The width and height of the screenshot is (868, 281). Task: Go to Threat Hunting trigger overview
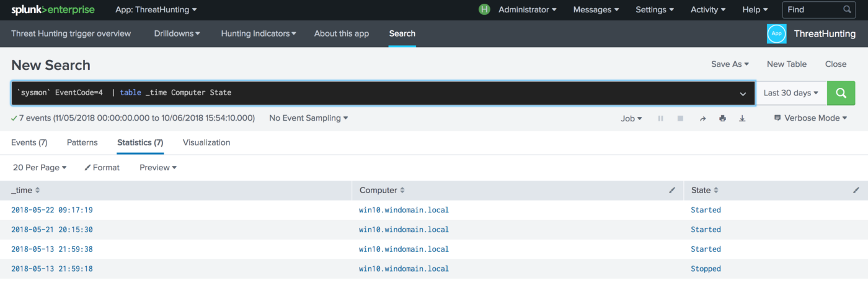click(71, 33)
